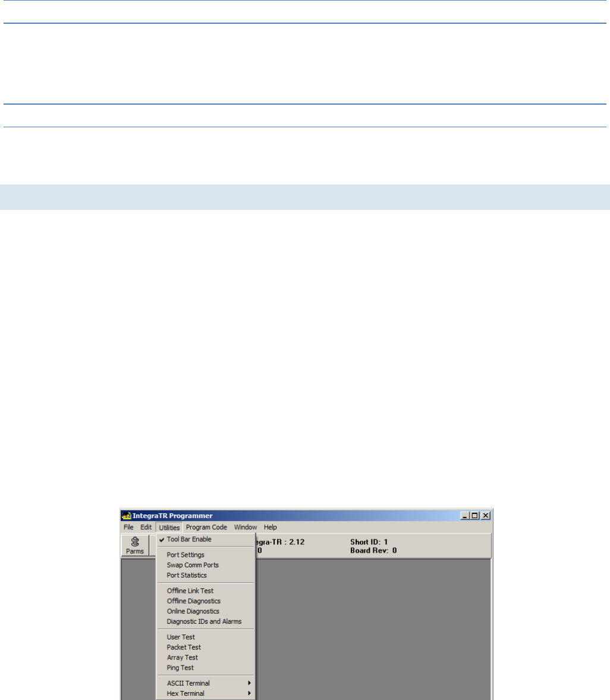Start Offline Link Test
Screen dimensions: 610x700
coord(206,591)
